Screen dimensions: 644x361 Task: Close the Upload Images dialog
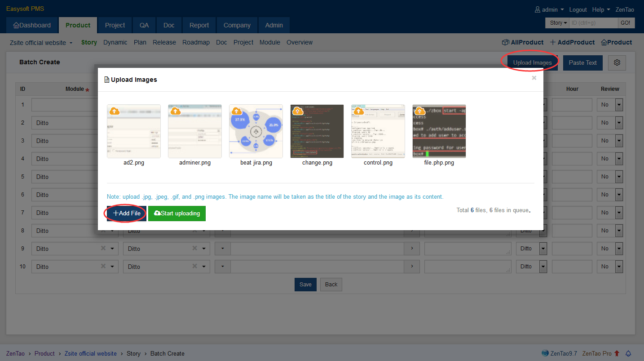click(x=534, y=78)
